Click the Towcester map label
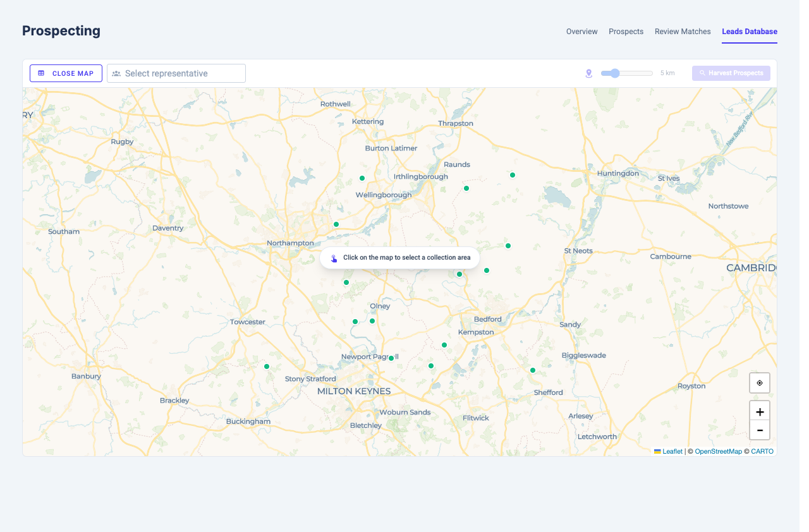Screen dimensions: 809x532 [x=248, y=322]
